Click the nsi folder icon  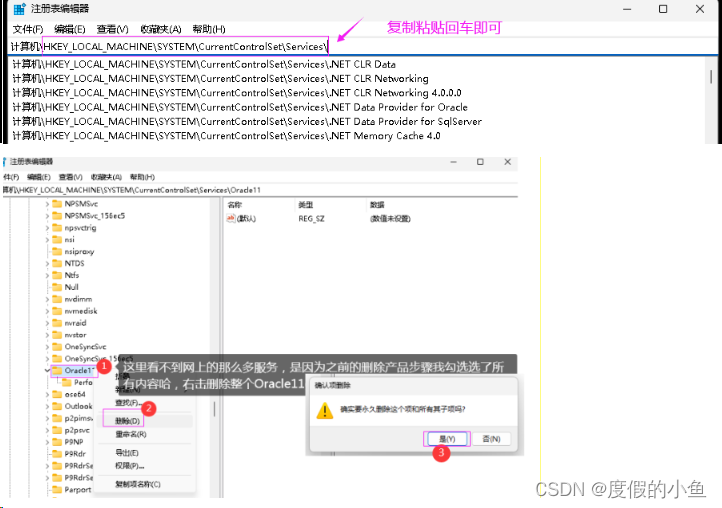coord(57,239)
